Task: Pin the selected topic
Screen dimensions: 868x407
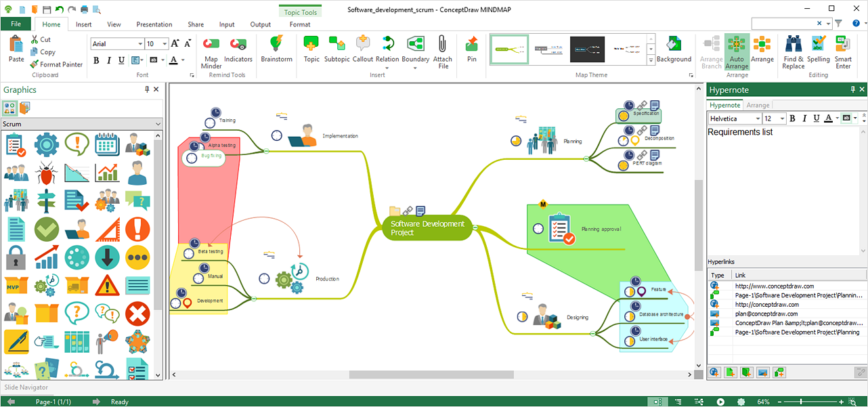Action: pos(472,50)
